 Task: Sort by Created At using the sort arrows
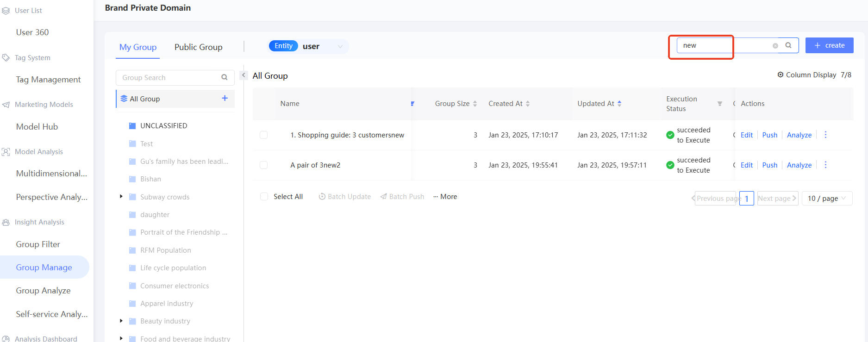pos(528,104)
